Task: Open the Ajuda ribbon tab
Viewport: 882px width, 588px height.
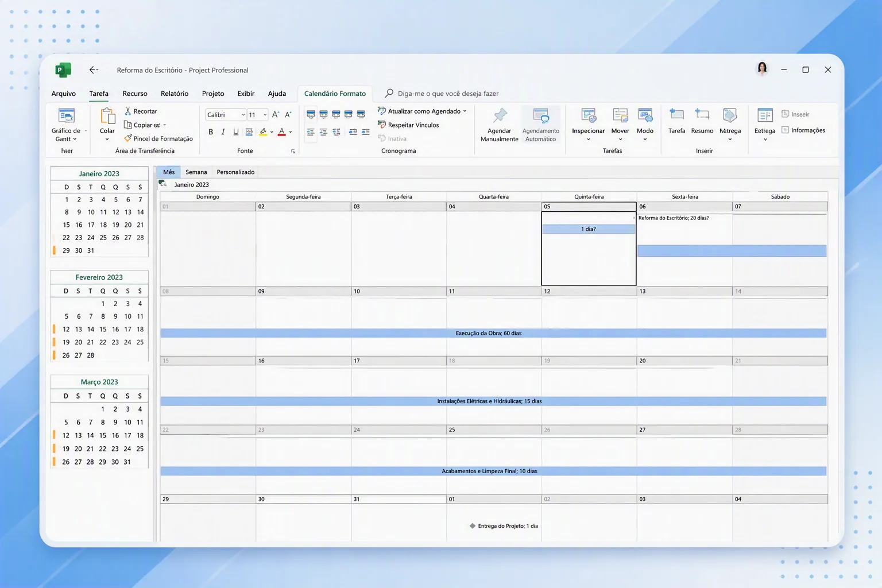Action: [277, 94]
